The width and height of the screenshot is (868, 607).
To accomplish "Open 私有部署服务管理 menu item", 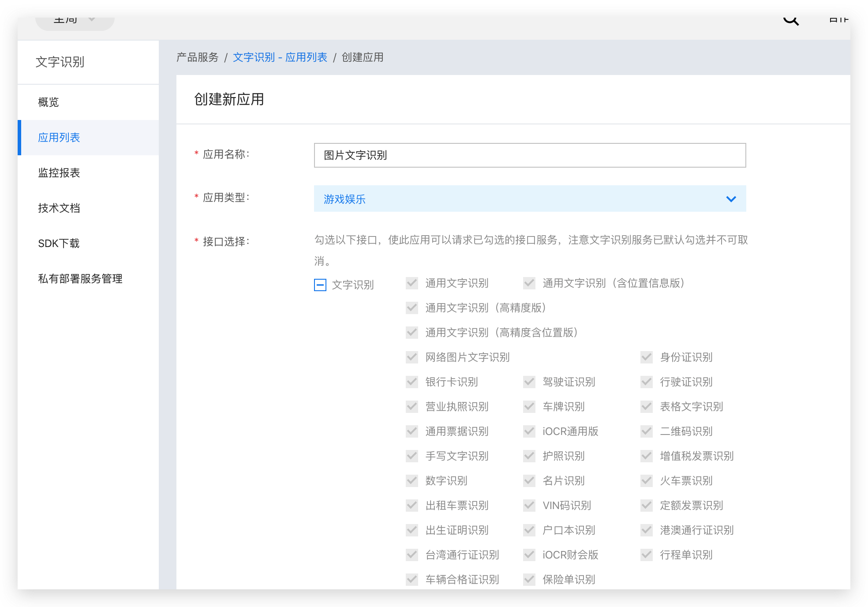I will [80, 279].
